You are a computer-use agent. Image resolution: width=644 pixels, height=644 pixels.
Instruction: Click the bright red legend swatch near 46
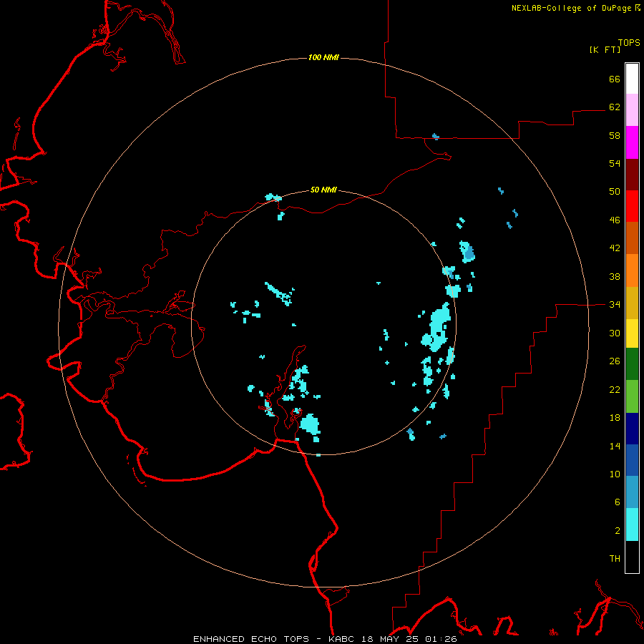tap(632, 206)
